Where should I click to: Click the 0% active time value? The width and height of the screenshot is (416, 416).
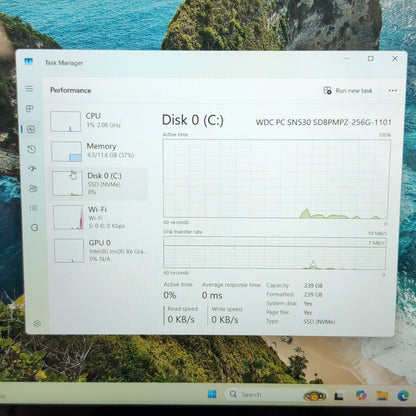click(170, 295)
